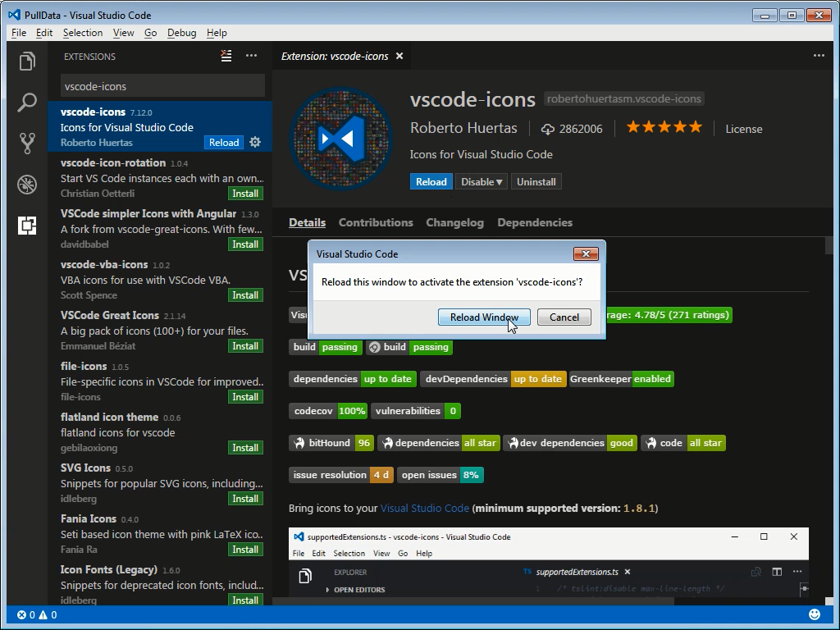Viewport: 840px width, 630px height.
Task: Open the Disable dropdown
Action: pyautogui.click(x=481, y=181)
